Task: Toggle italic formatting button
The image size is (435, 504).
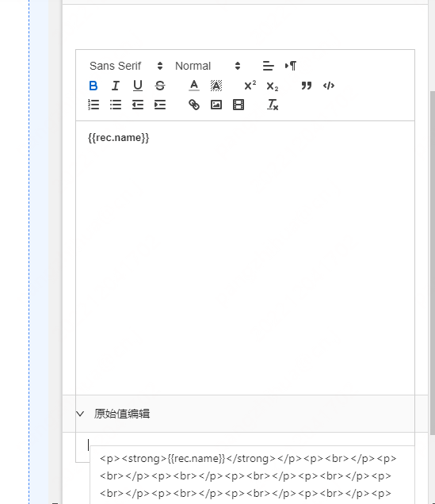Action: tap(116, 86)
